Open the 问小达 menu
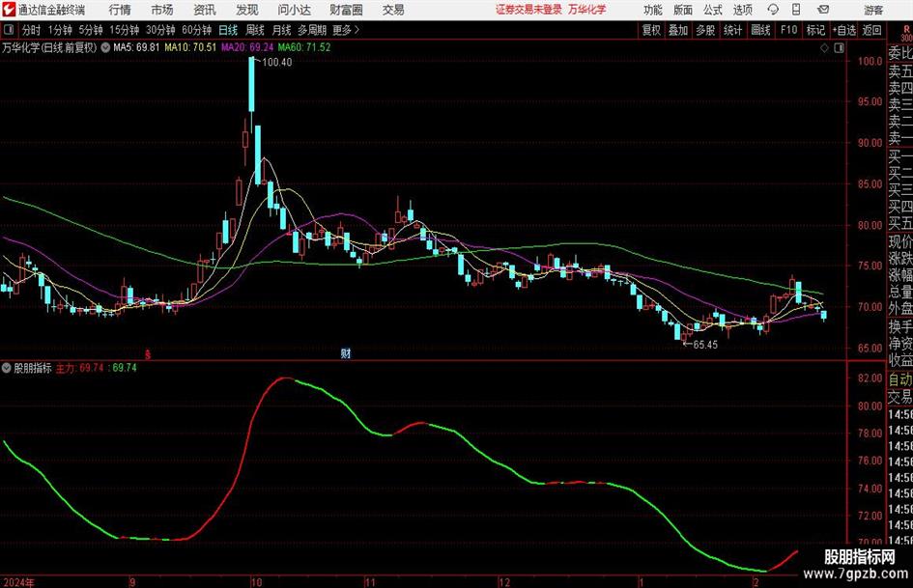The image size is (913, 588). [294, 10]
